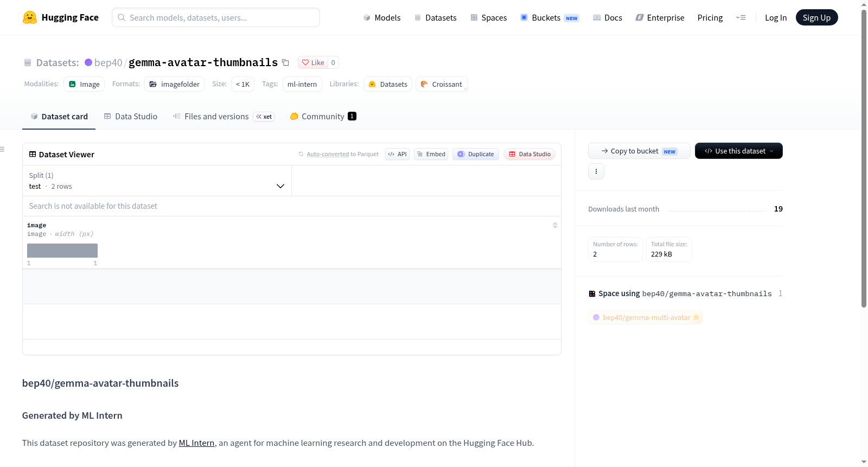Open the Files and versions tab

pos(224,117)
